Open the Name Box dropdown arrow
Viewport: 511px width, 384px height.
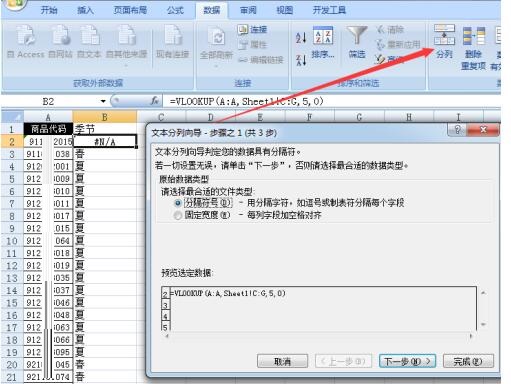(103, 101)
